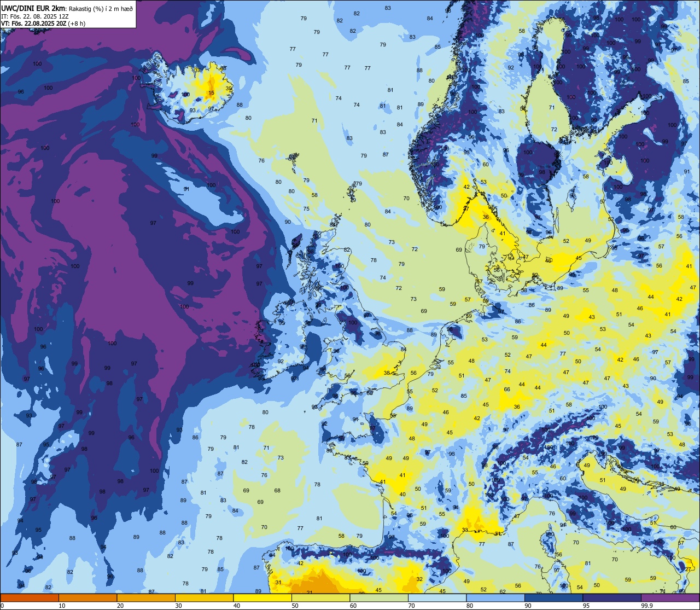Click the '20' legend tick label
The image size is (700, 610).
(x=120, y=606)
